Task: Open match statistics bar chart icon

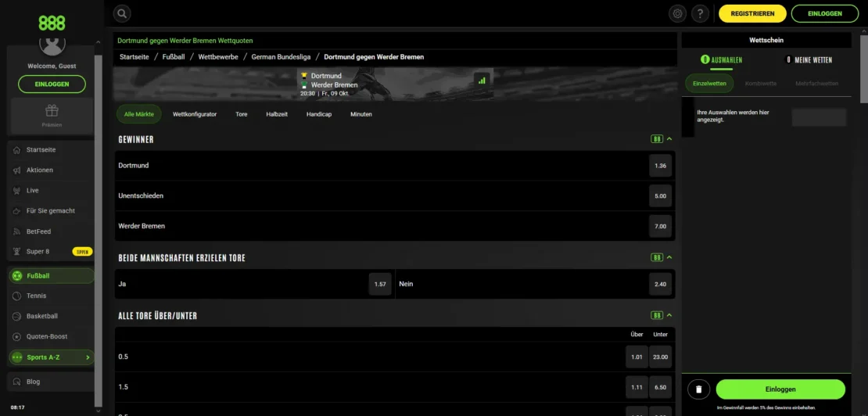Action: (x=482, y=81)
